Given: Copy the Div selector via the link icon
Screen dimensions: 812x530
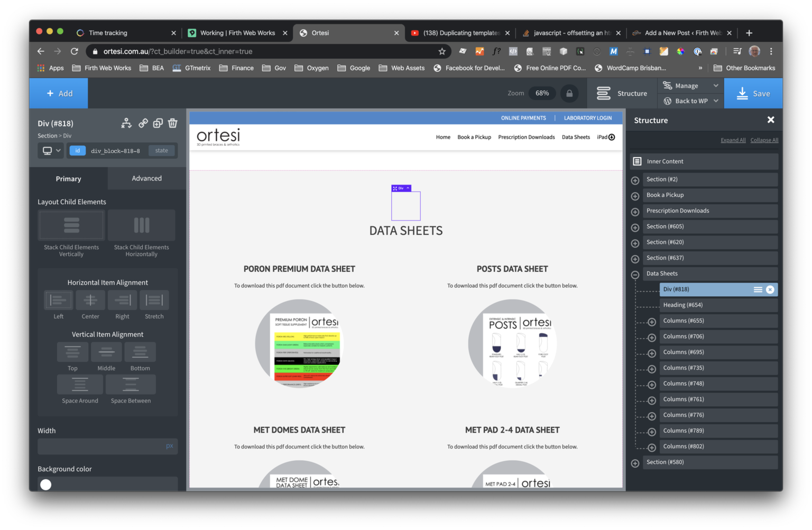Looking at the screenshot, I should pos(143,123).
